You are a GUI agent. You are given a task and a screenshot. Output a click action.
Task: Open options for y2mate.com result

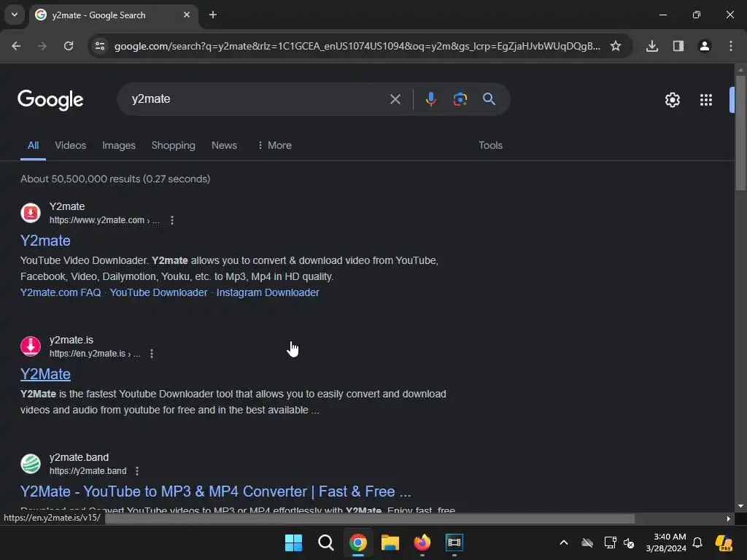pyautogui.click(x=172, y=220)
